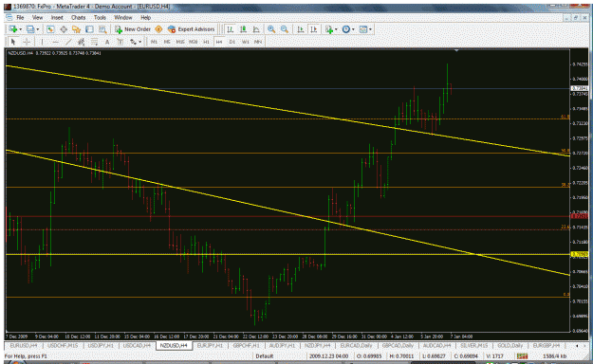Viewport: 593px width, 364px height.
Task: Open the File menu
Action: point(20,17)
